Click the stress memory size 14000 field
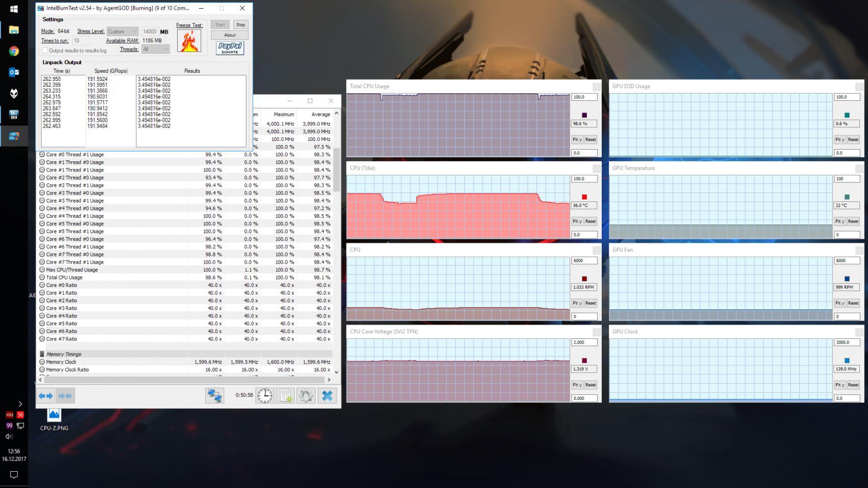This screenshot has width=868, height=488. pyautogui.click(x=149, y=32)
